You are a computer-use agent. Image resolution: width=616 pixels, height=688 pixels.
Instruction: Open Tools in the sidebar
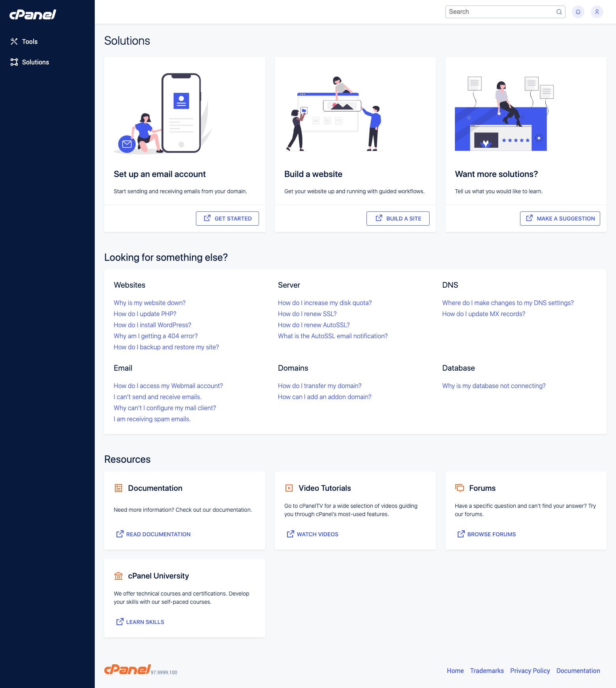coord(30,41)
